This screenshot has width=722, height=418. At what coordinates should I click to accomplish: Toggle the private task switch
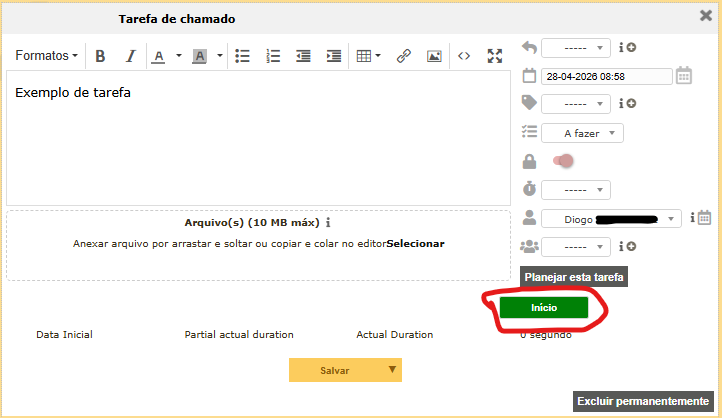click(563, 161)
